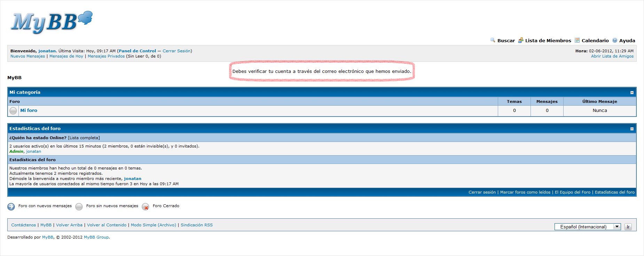Collapse the Mi categoría section

pos(631,93)
